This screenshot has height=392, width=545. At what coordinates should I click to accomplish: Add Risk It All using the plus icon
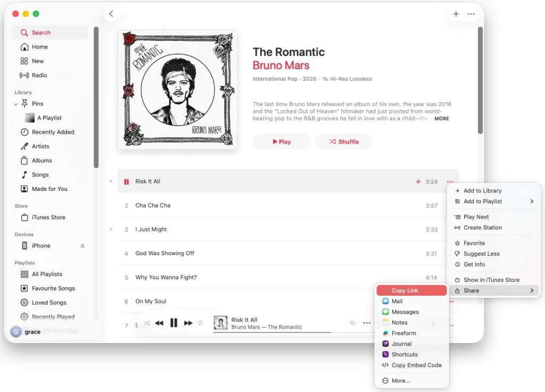[x=418, y=181]
